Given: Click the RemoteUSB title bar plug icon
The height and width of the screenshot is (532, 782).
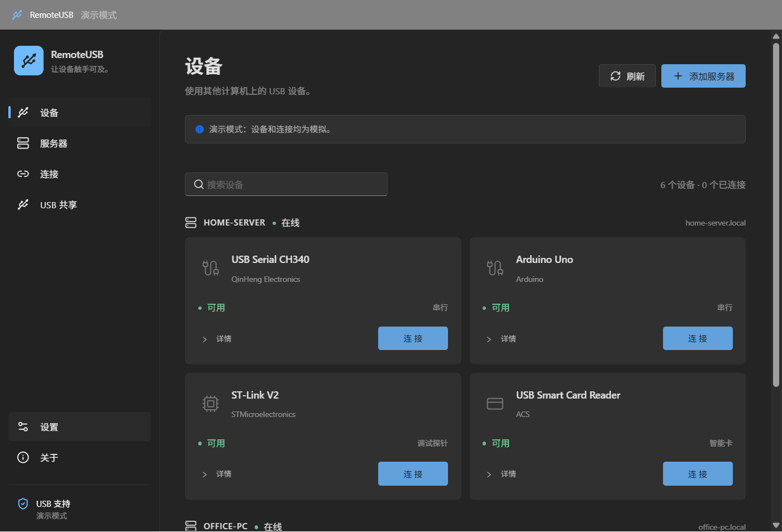Looking at the screenshot, I should coord(17,15).
